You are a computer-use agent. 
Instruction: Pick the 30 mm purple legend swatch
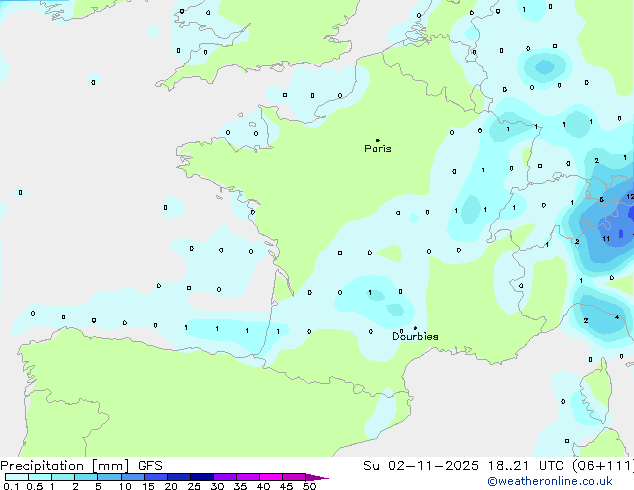pyautogui.click(x=225, y=477)
